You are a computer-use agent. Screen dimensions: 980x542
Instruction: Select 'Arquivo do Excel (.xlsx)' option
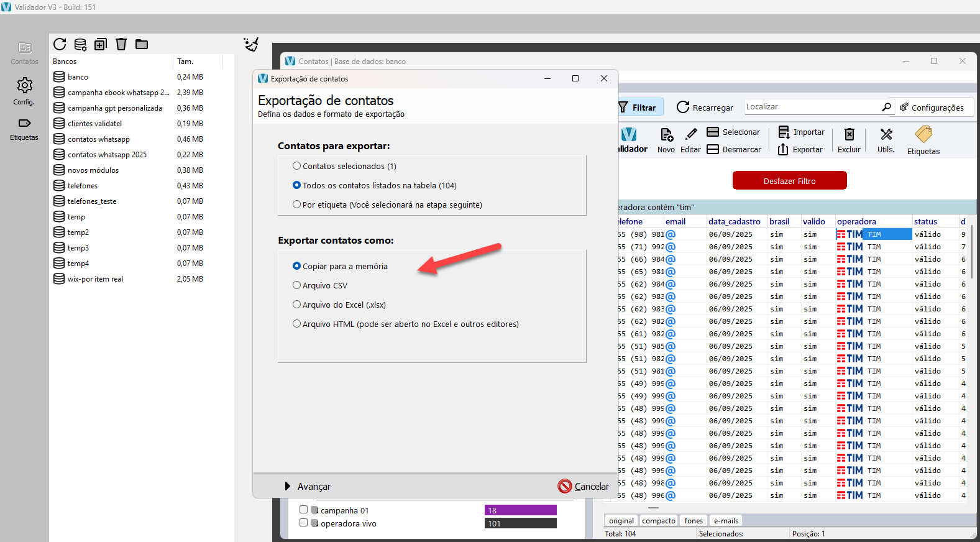tap(297, 305)
